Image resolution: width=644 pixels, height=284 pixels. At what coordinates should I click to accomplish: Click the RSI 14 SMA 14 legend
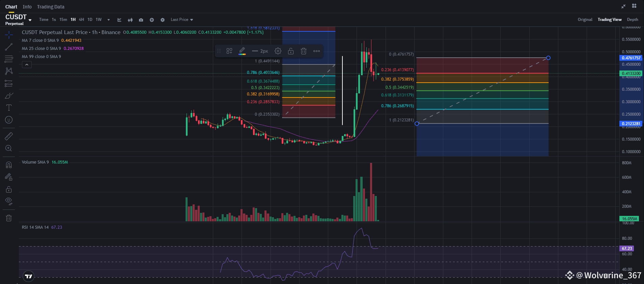click(x=42, y=227)
